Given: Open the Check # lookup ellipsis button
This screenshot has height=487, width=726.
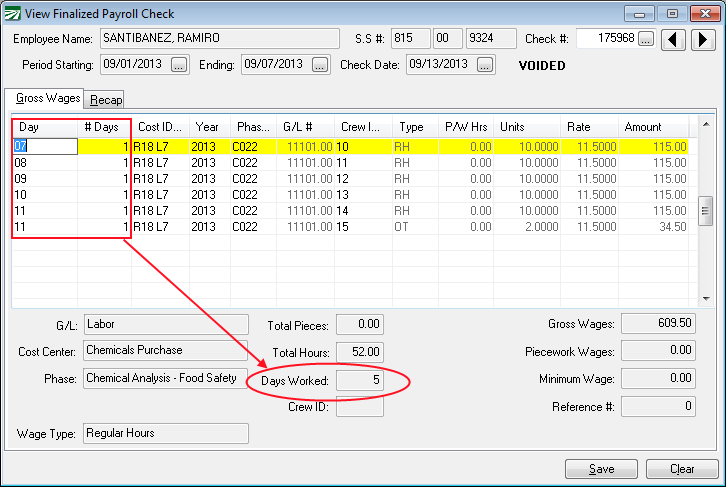Looking at the screenshot, I should (x=646, y=39).
